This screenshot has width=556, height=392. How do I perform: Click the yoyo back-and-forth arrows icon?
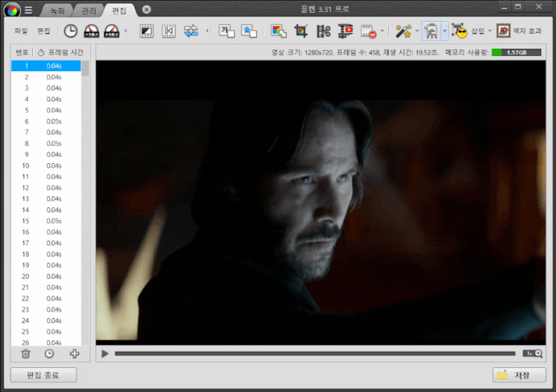pos(191,31)
